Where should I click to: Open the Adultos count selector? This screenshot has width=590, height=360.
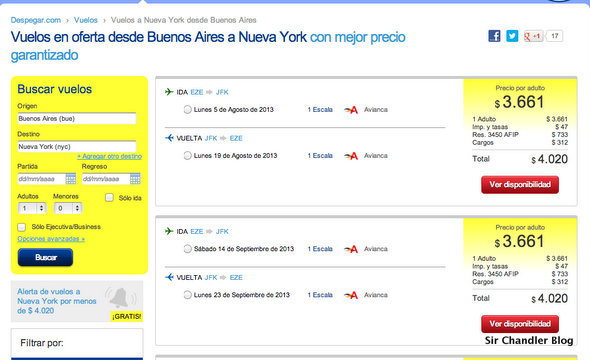coord(32,208)
